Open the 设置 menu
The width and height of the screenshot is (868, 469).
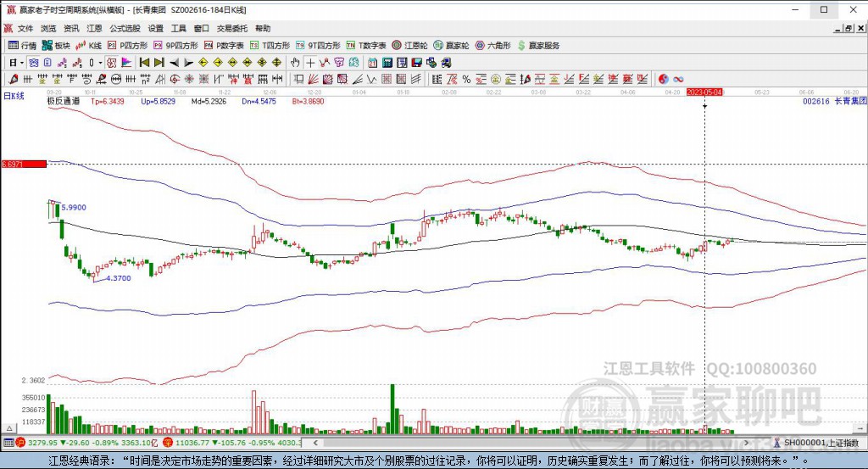[156, 28]
